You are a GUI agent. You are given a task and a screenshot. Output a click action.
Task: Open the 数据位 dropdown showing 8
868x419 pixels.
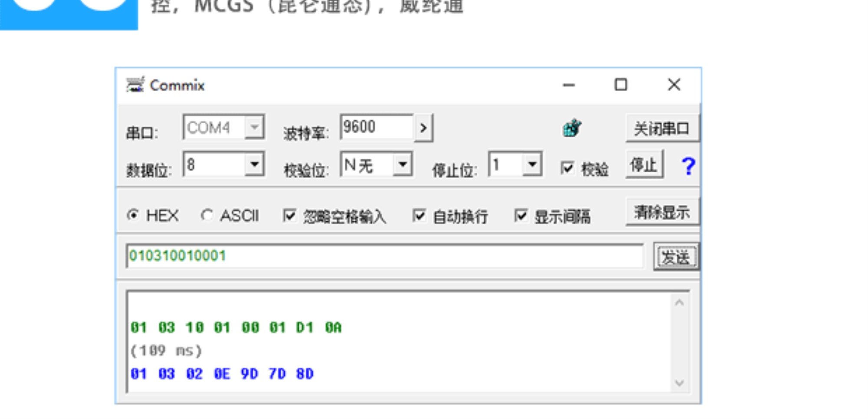254,164
